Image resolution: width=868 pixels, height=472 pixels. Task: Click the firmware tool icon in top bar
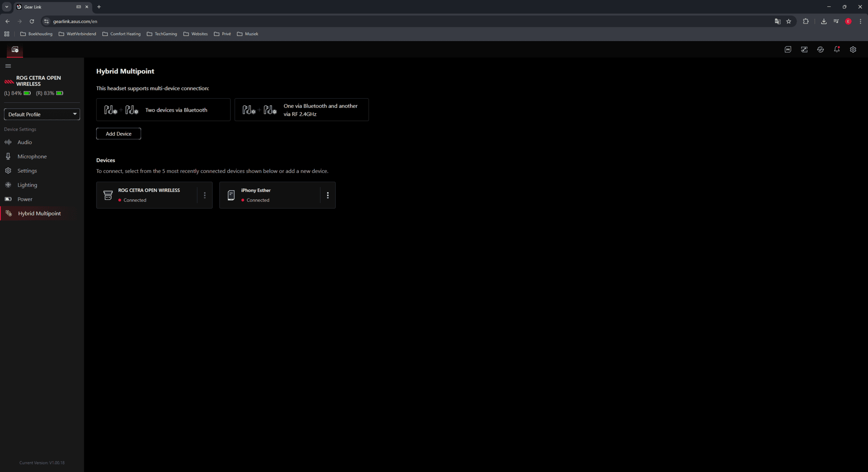[x=804, y=50]
